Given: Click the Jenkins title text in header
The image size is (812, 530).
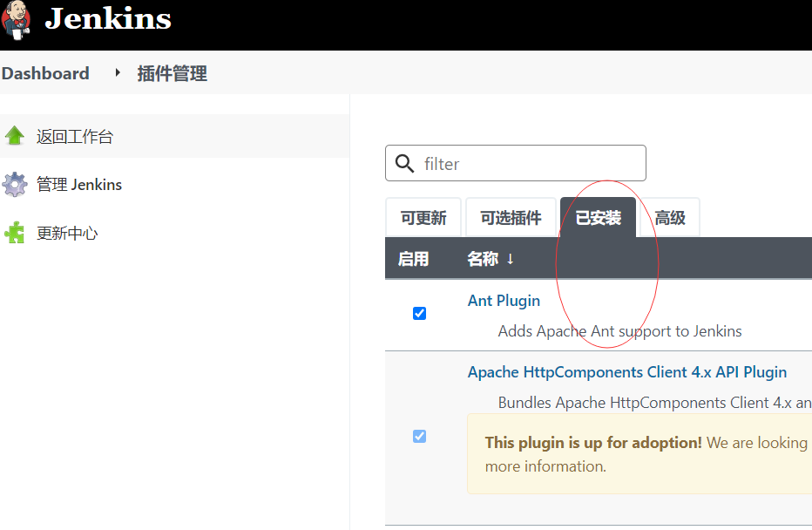Looking at the screenshot, I should (108, 18).
